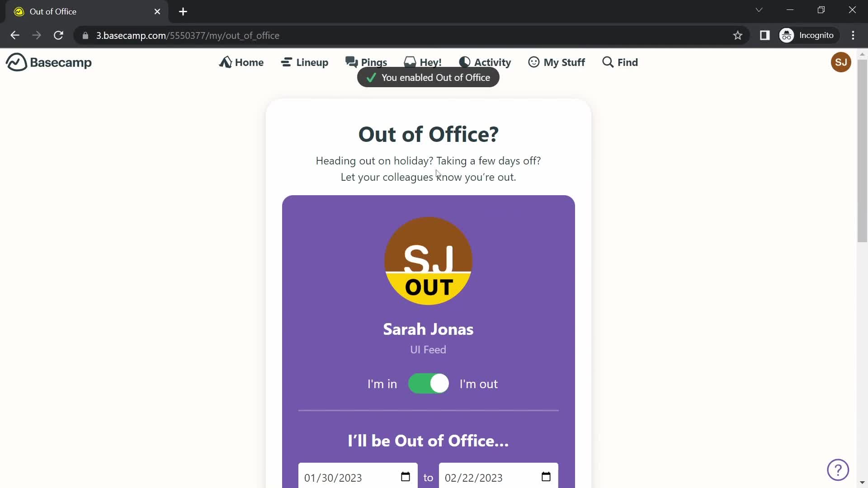868x488 pixels.
Task: Access My Stuff menu
Action: click(557, 62)
